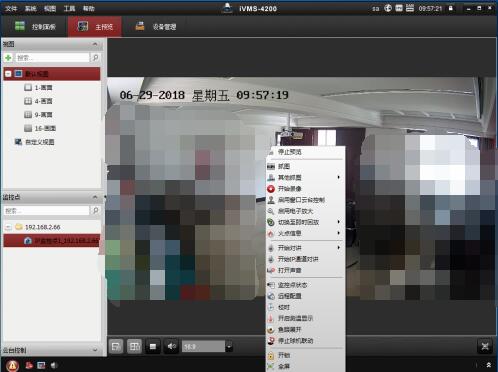Collapse the 192.168.2.66 device node
Screen dimensions: 498x372
point(8,227)
